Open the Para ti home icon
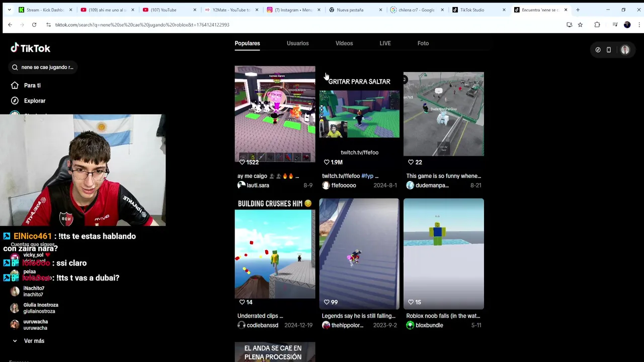Viewport: 644px width, 362px height. pyautogui.click(x=15, y=85)
